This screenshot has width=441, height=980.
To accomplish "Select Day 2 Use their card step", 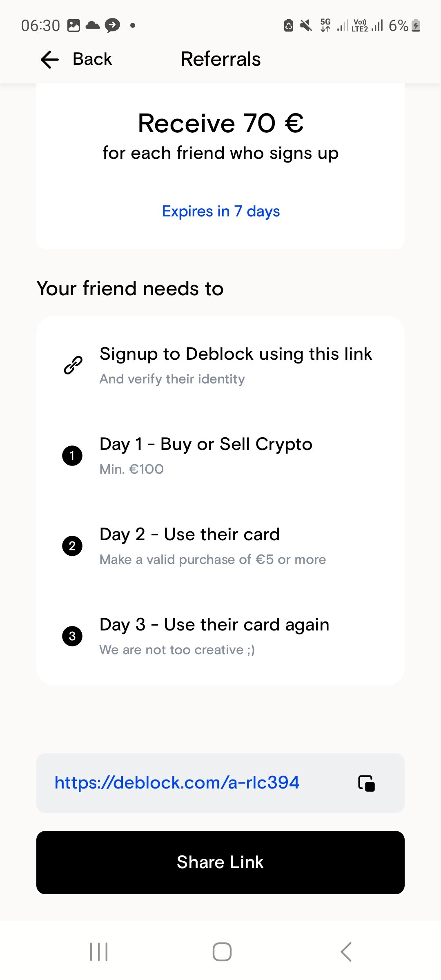I will point(189,535).
